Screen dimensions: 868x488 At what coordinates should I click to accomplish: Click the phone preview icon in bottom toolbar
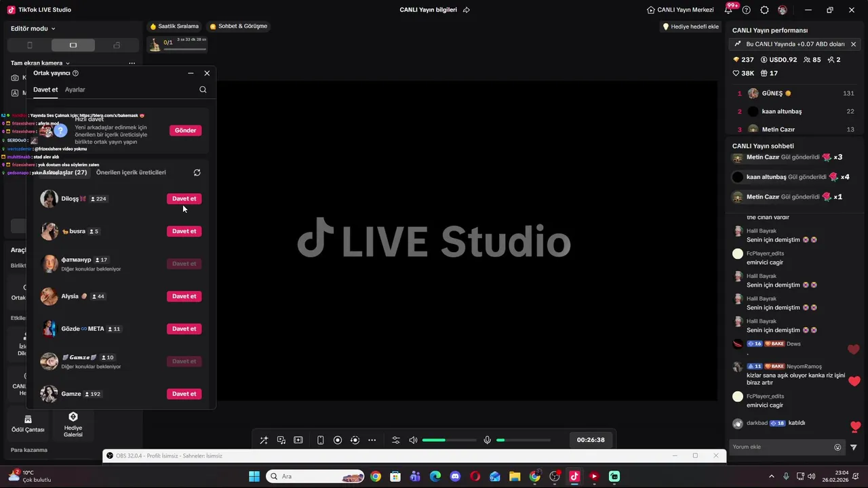pyautogui.click(x=321, y=440)
